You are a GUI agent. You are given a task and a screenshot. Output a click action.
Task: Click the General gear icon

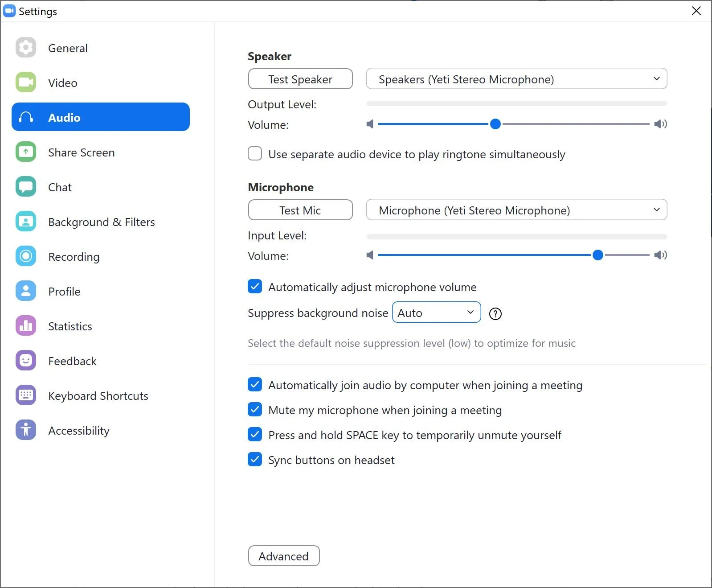click(26, 47)
